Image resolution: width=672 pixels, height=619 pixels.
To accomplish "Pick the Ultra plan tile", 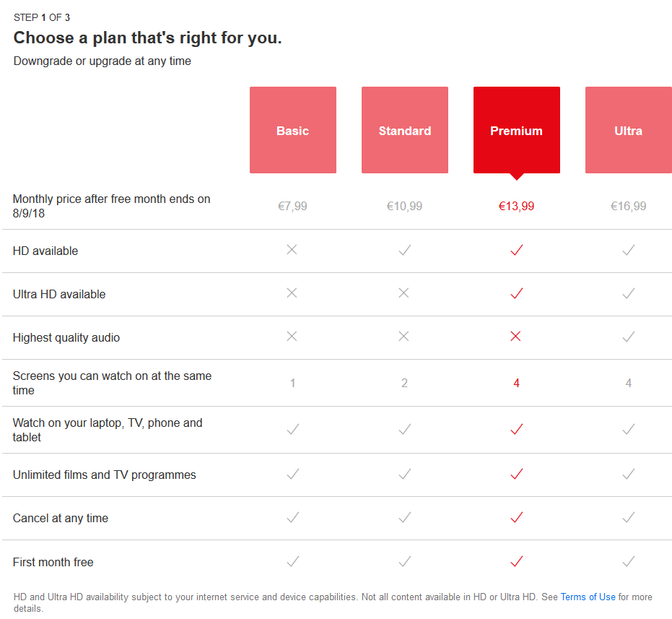I will 628,130.
